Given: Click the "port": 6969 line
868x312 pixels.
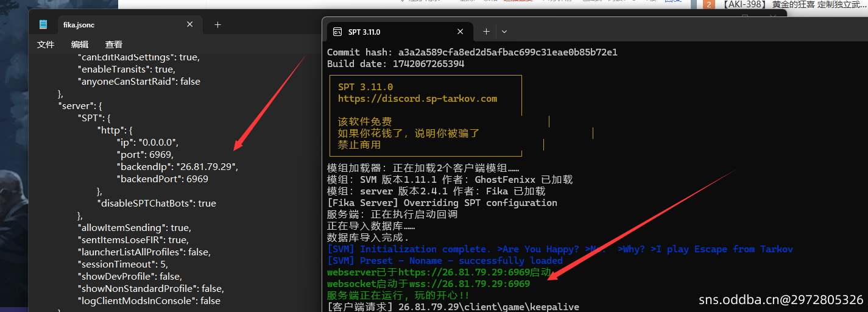Looking at the screenshot, I should 145,155.
